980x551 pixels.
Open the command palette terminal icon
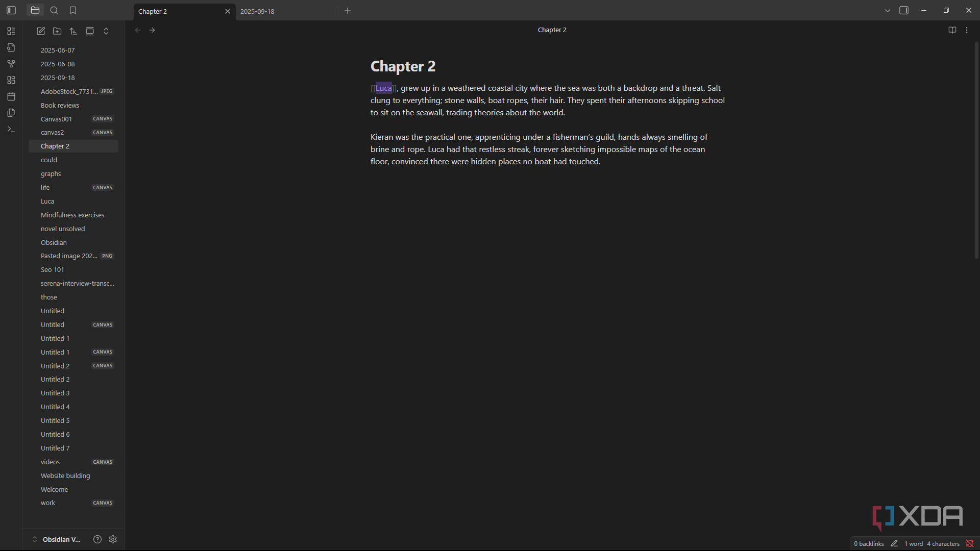click(11, 129)
